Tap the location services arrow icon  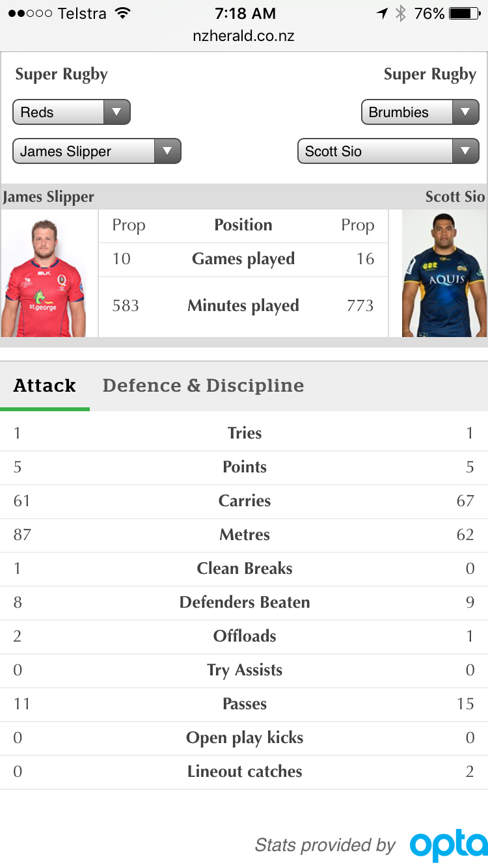coord(382,13)
